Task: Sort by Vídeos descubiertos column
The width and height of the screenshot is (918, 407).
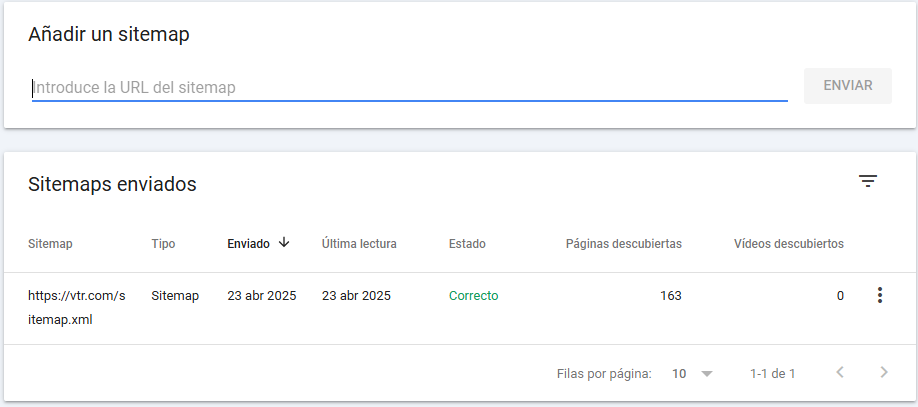Action: pos(788,243)
